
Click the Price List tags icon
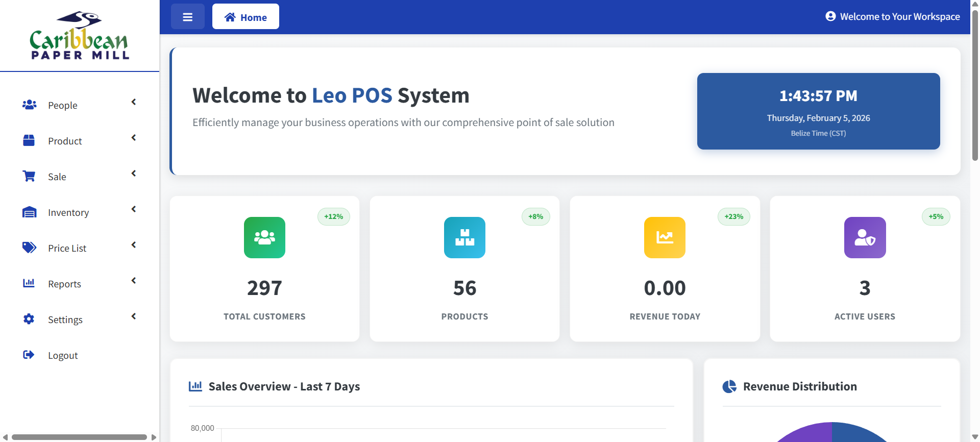pyautogui.click(x=29, y=248)
